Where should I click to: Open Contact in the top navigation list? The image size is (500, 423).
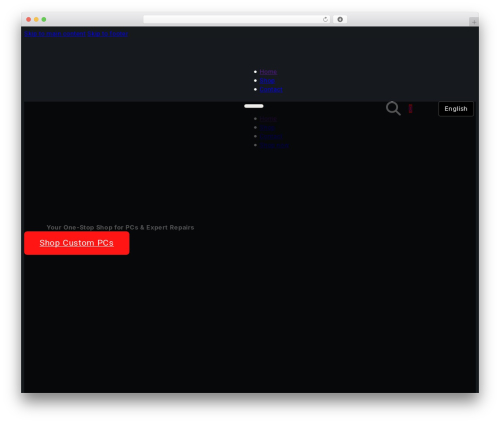pyautogui.click(x=271, y=89)
